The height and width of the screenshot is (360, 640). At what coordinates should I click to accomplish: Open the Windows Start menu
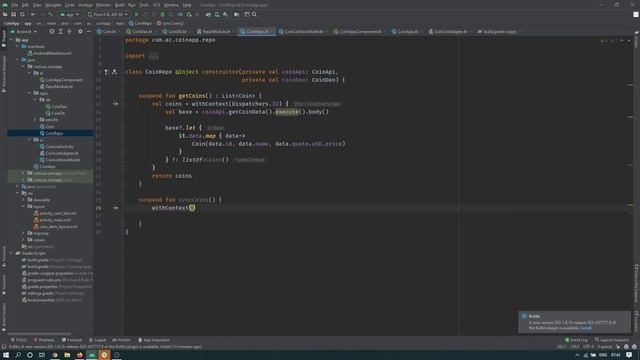tap(6, 355)
